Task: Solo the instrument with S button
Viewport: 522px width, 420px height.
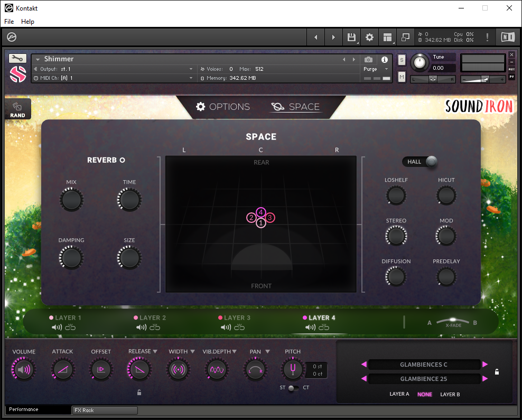Action: [x=402, y=60]
